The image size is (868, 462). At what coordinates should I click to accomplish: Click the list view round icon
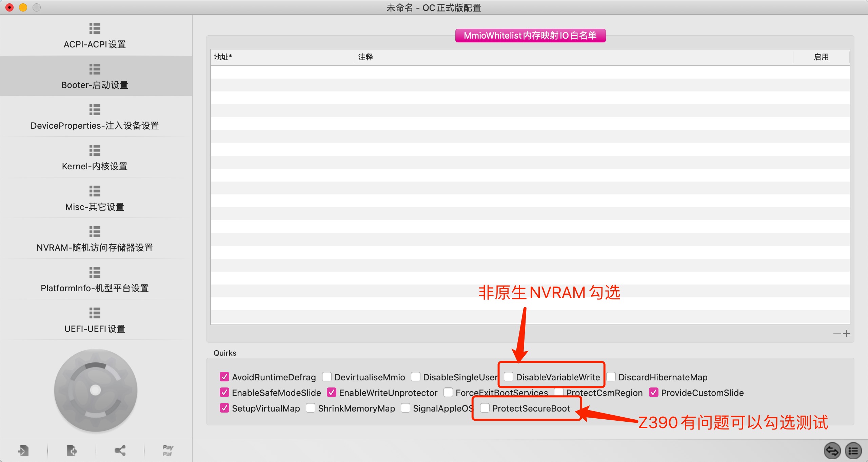coord(853,451)
